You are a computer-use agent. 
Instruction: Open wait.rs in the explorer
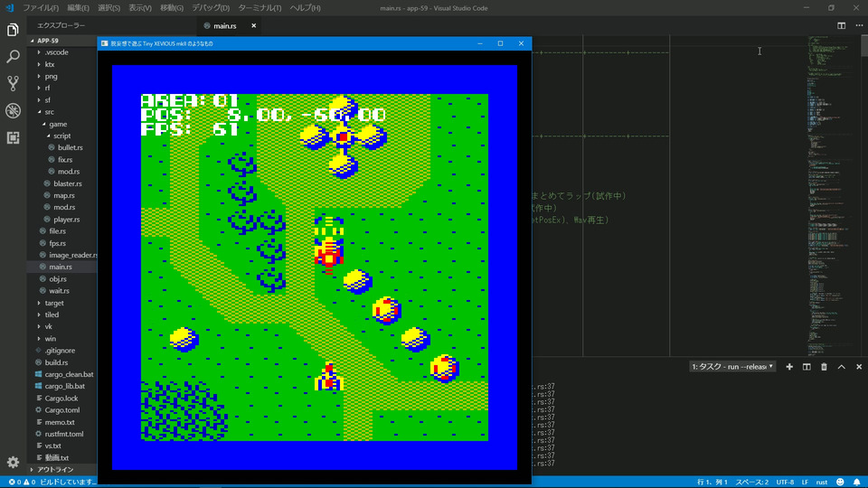[59, 290]
